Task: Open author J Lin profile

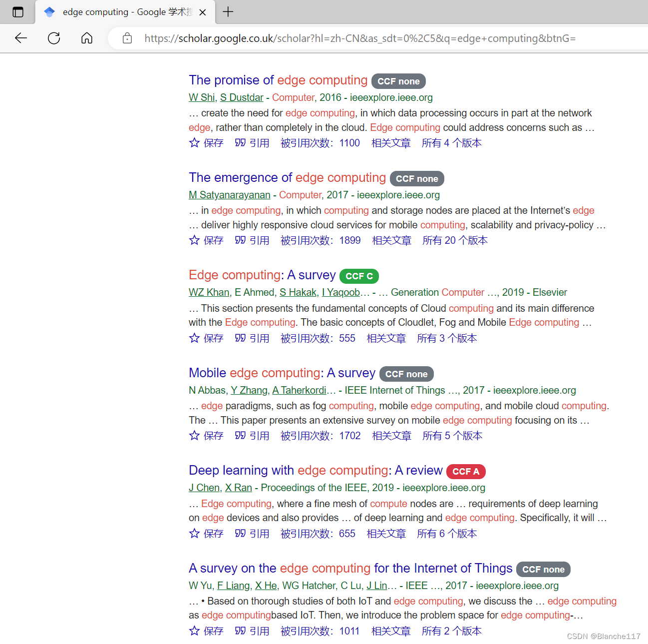Action: click(377, 586)
